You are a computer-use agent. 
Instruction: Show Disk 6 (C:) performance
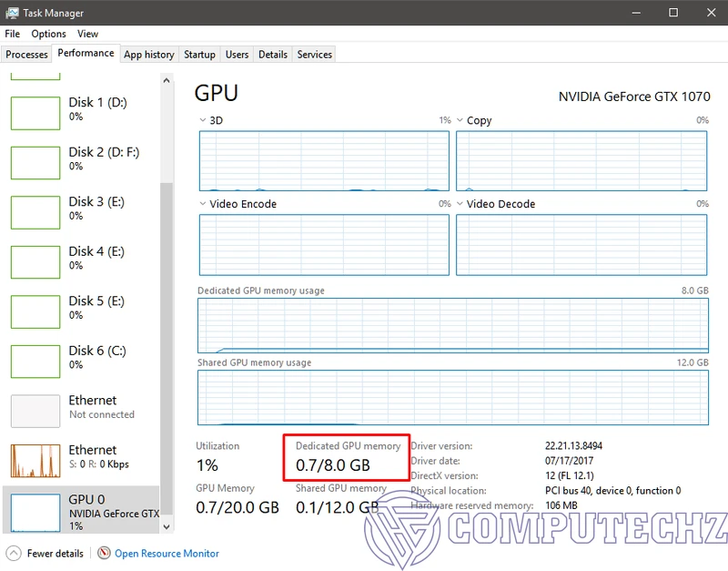[x=81, y=361]
